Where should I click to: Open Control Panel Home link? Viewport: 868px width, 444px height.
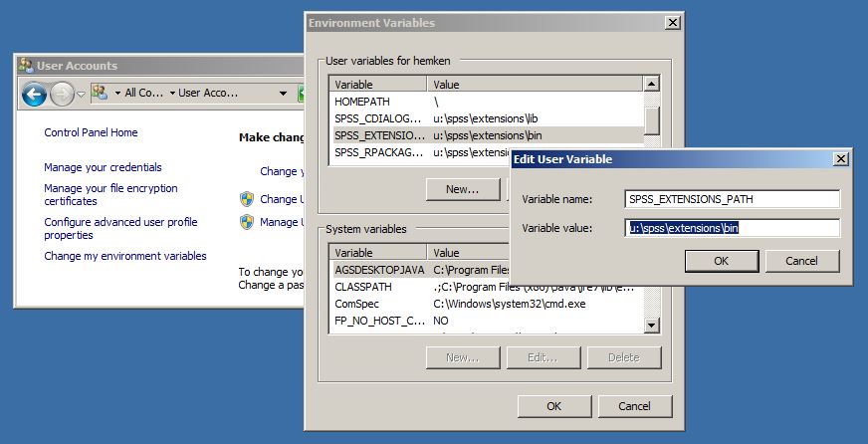pyautogui.click(x=91, y=132)
